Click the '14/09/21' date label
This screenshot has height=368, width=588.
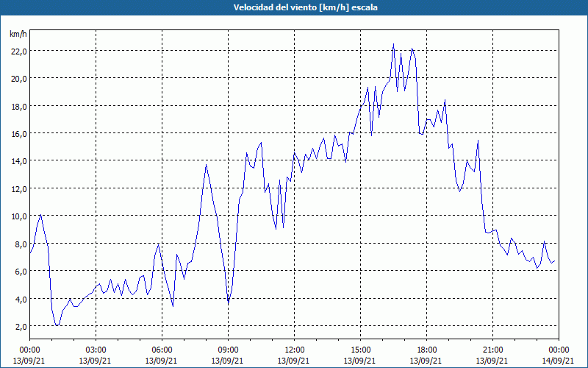pos(559,361)
